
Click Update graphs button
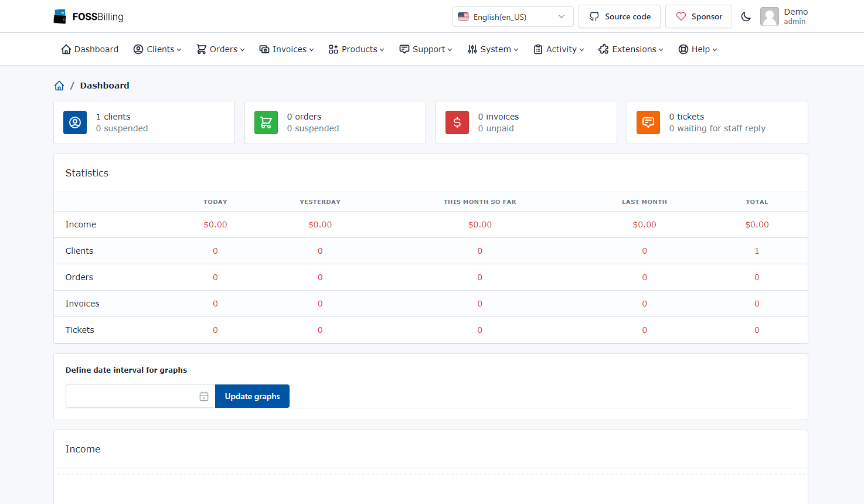(x=252, y=396)
